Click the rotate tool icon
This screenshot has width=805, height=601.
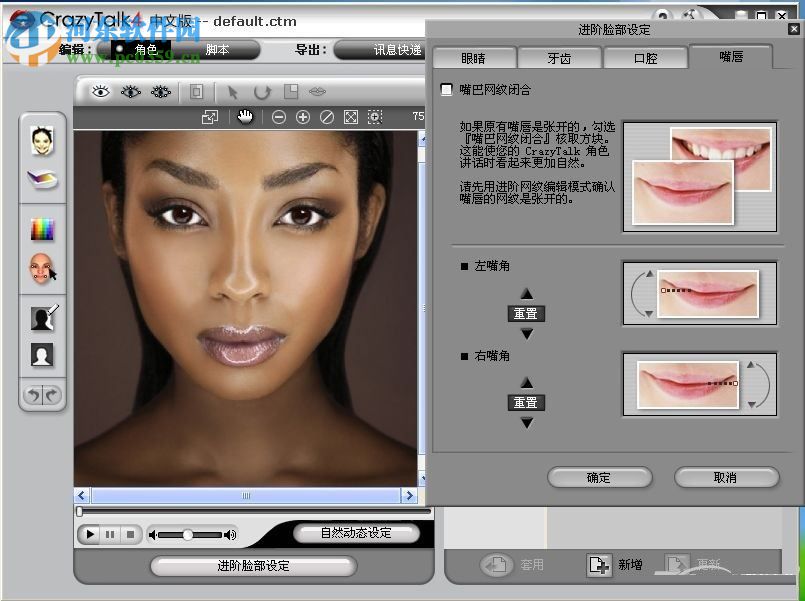262,92
